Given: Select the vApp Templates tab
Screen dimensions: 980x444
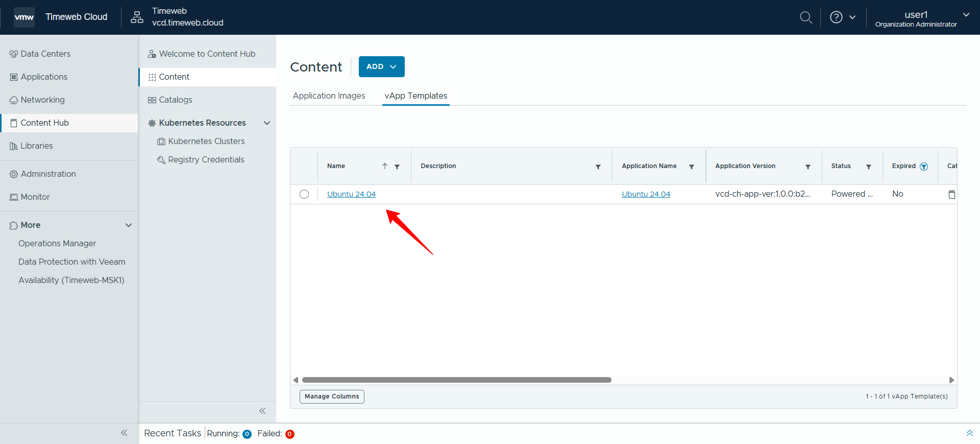Looking at the screenshot, I should click(416, 96).
